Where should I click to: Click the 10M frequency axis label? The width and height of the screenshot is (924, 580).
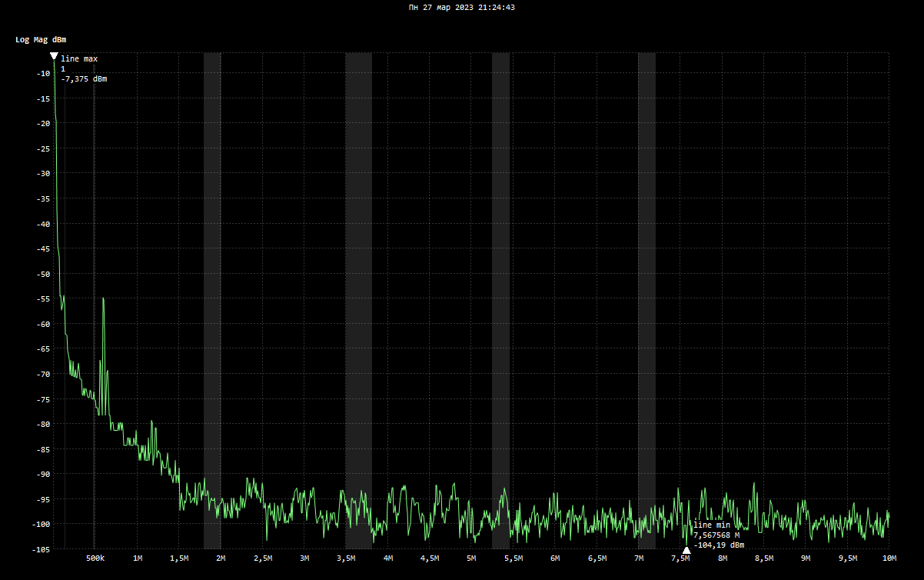click(x=889, y=558)
